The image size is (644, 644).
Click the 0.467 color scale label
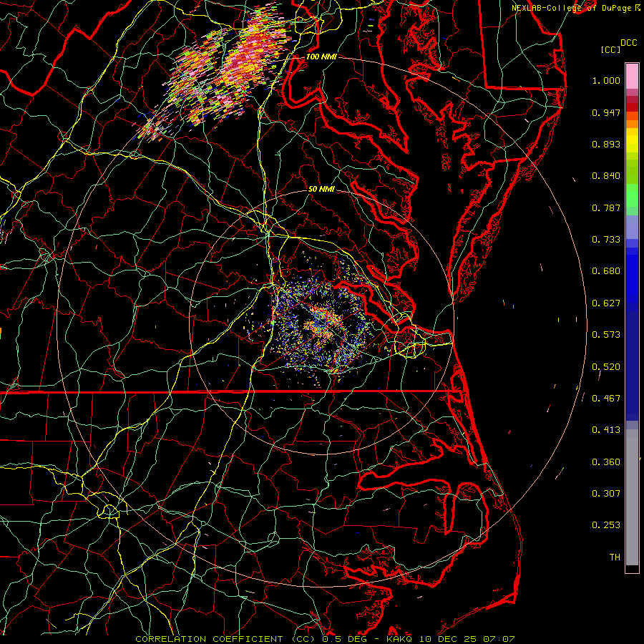[x=606, y=399]
